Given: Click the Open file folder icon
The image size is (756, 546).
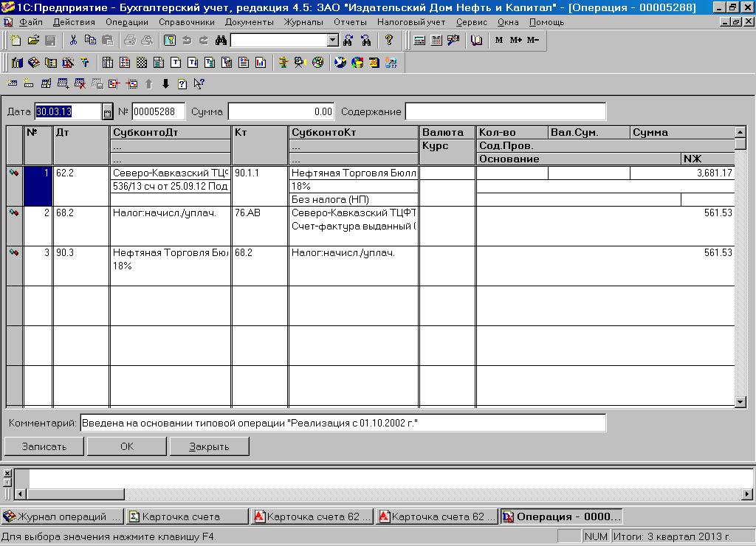Looking at the screenshot, I should 34,41.
